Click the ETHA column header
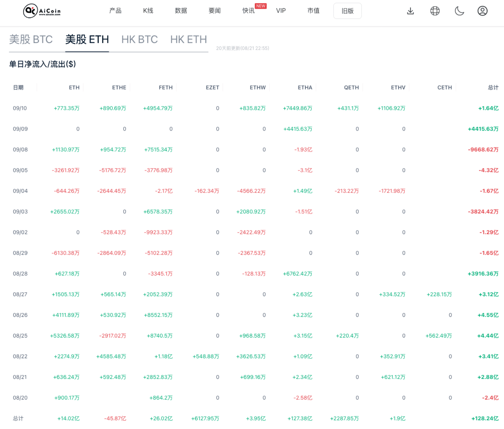Screen dimensions: 504x429 305,88
